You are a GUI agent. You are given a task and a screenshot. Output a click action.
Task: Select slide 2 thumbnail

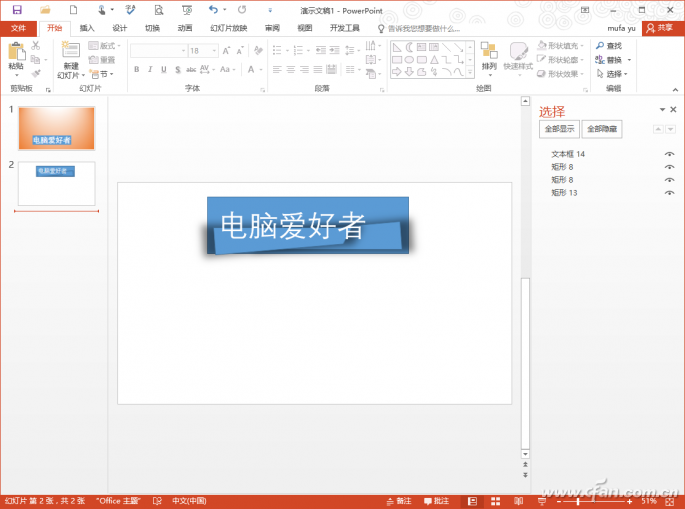tap(56, 184)
